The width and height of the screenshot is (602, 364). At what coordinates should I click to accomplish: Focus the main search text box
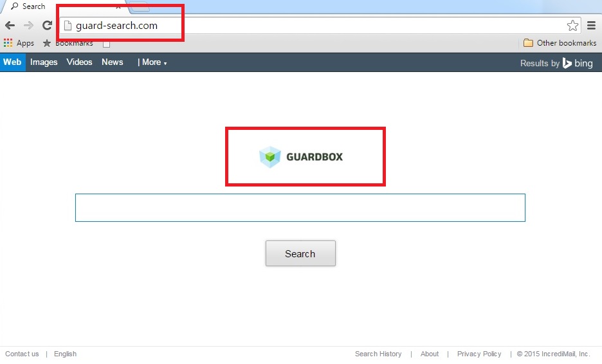click(300, 208)
